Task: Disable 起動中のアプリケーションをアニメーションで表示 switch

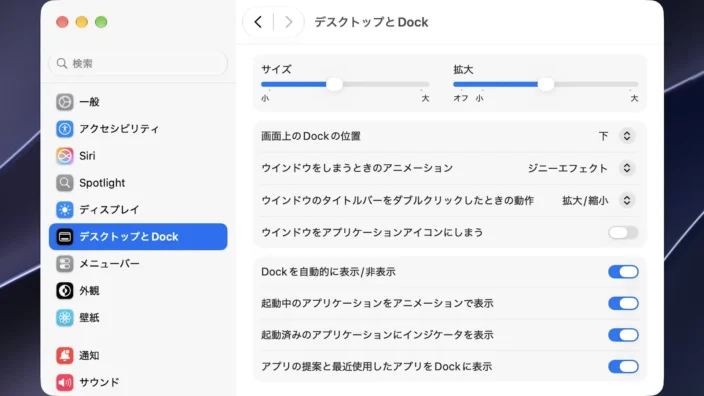Action: pos(623,303)
